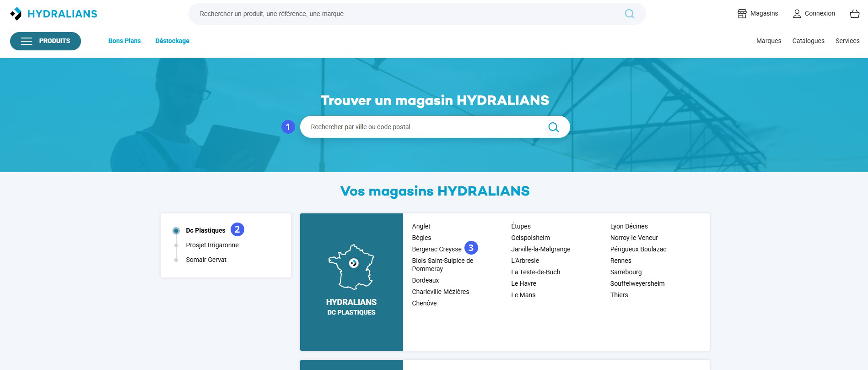Open Déstockage
The image size is (868, 370).
173,41
